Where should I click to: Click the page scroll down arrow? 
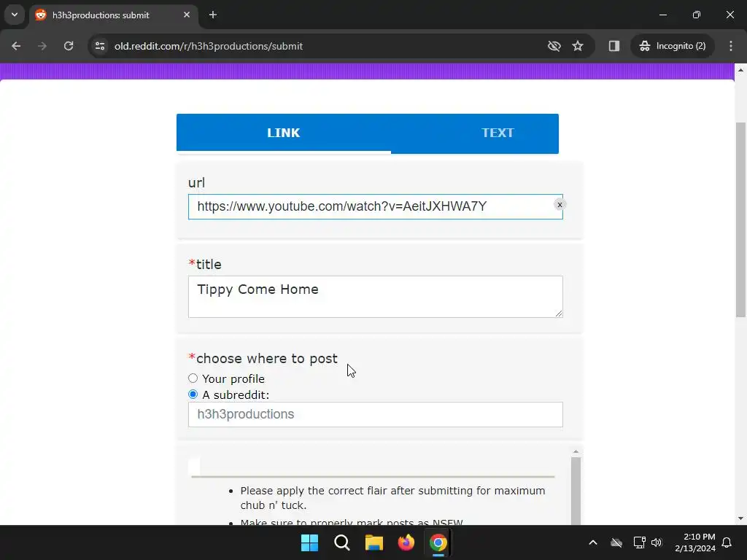pyautogui.click(x=740, y=518)
